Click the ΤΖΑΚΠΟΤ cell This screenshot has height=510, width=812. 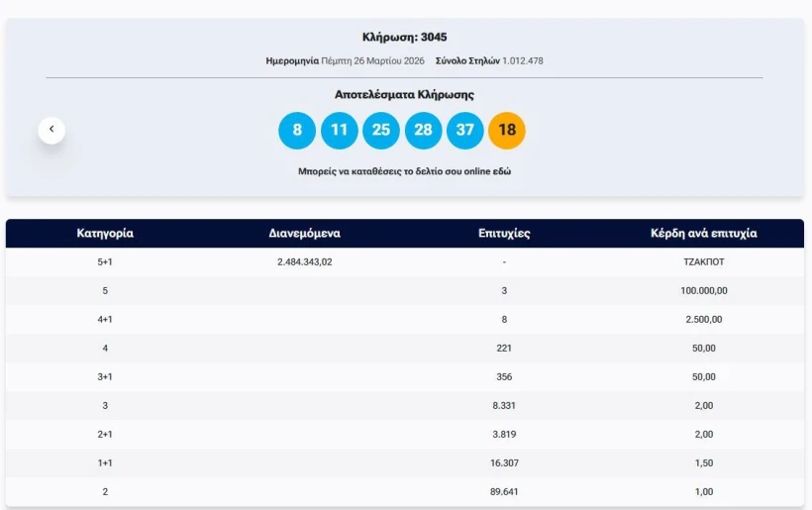pos(704,262)
